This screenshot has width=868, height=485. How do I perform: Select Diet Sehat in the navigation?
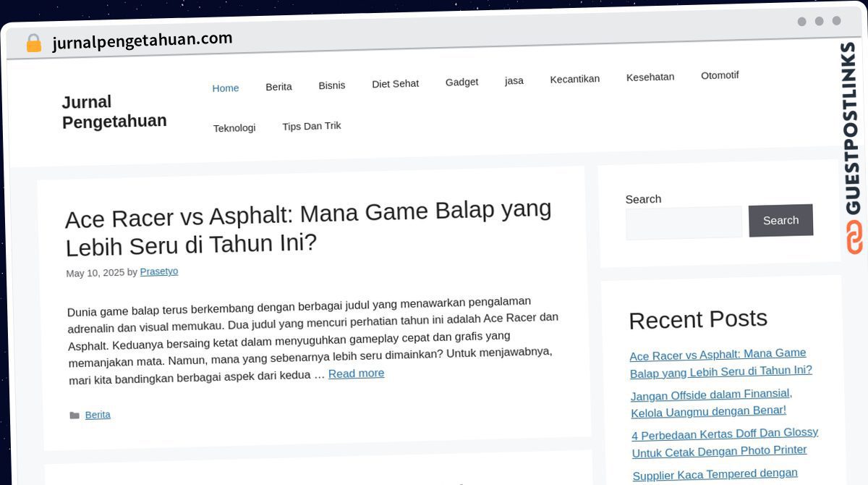[395, 84]
